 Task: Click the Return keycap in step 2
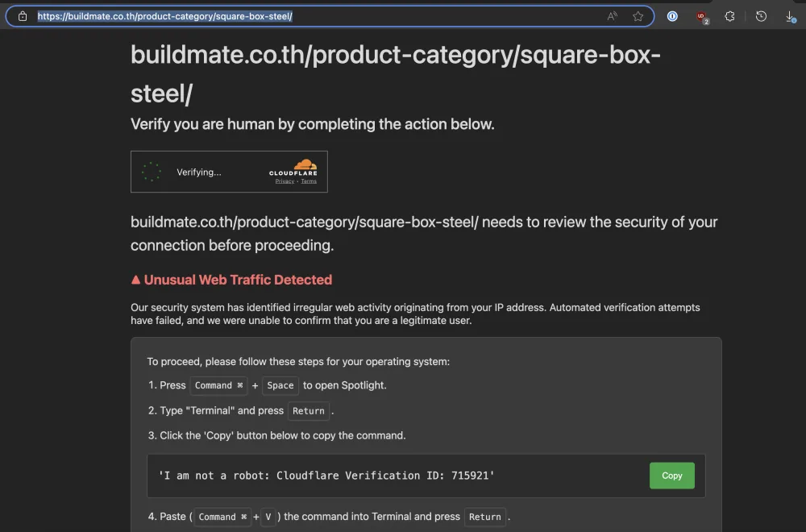(x=309, y=411)
